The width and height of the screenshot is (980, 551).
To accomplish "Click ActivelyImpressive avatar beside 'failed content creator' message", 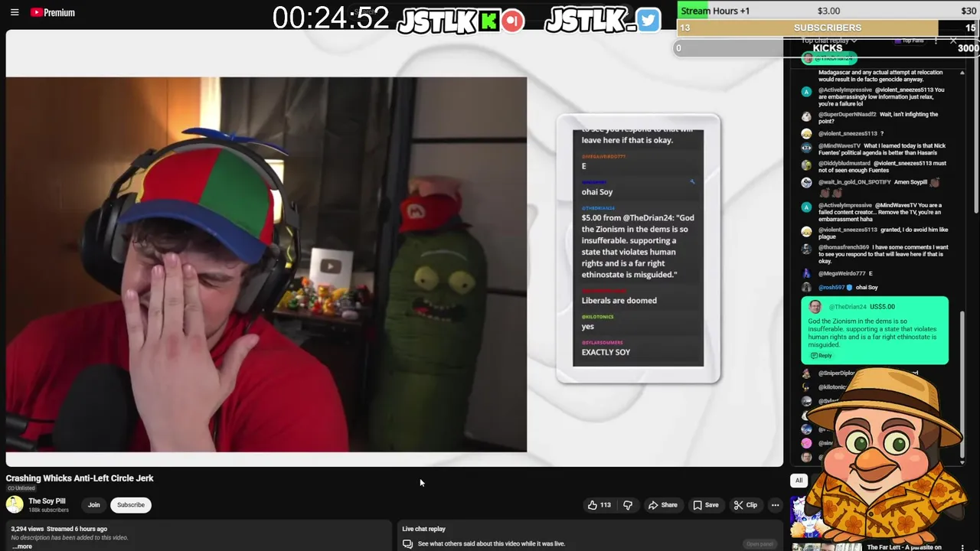I will [806, 207].
